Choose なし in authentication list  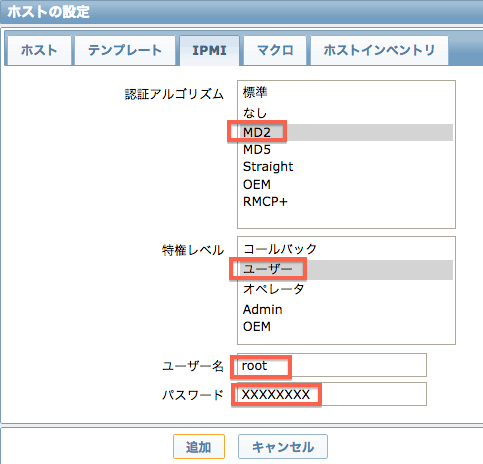click(346, 113)
